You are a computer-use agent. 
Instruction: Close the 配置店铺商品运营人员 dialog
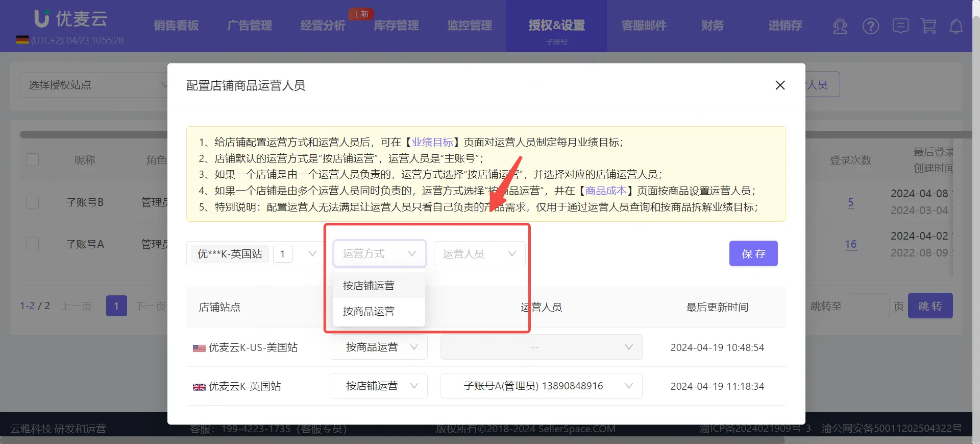coord(780,85)
